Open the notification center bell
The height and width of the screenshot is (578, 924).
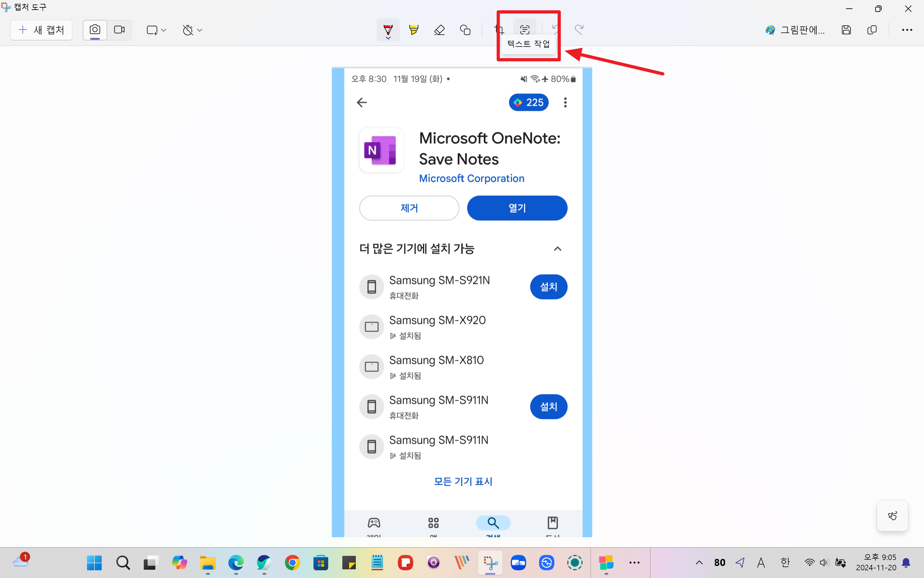[x=906, y=563]
